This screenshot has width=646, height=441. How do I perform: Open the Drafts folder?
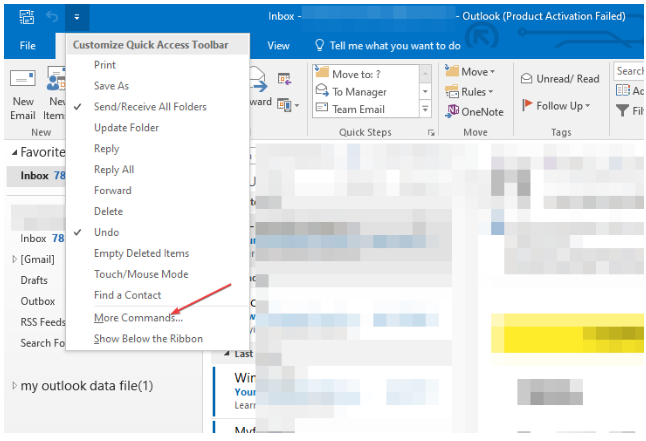click(34, 280)
